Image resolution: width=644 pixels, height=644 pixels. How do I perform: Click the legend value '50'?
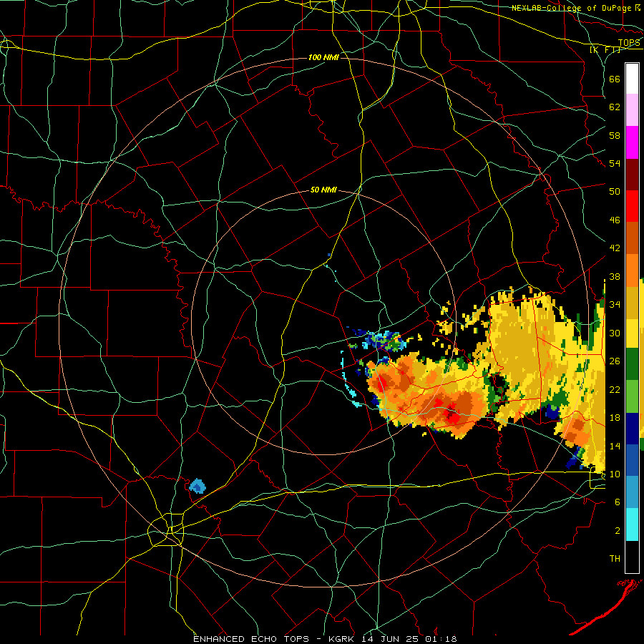(x=615, y=192)
